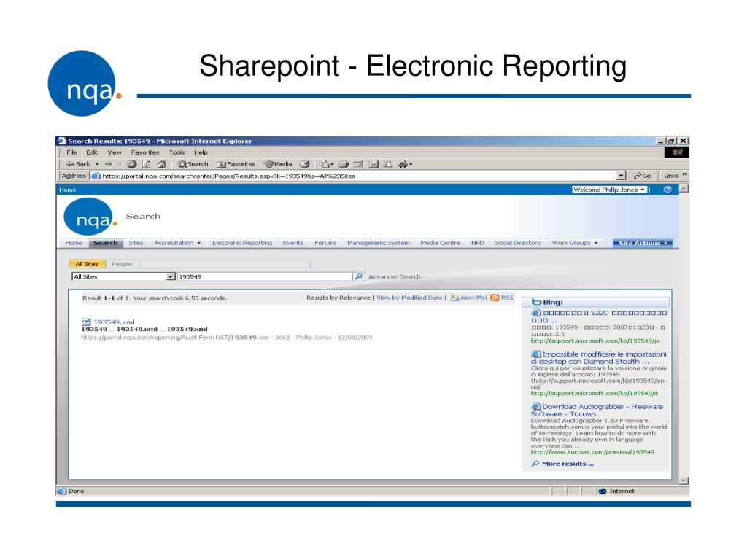Go to the Home page icon in the toolbar

click(161, 164)
